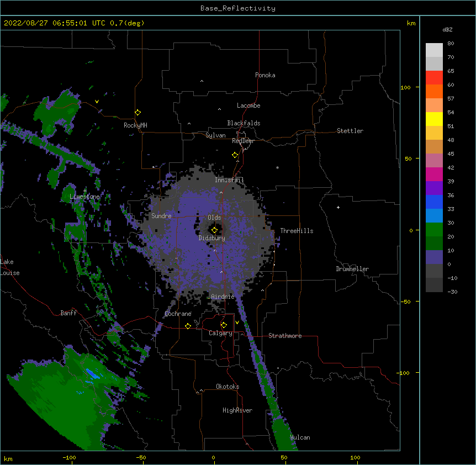476x465 pixels.
Task: Click the RedDeer city label
Action: coord(243,141)
